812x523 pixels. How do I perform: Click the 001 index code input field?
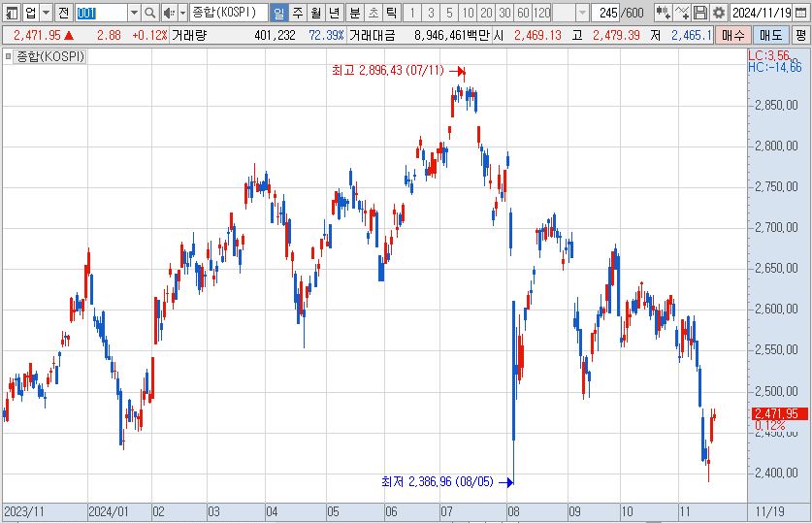click(101, 13)
